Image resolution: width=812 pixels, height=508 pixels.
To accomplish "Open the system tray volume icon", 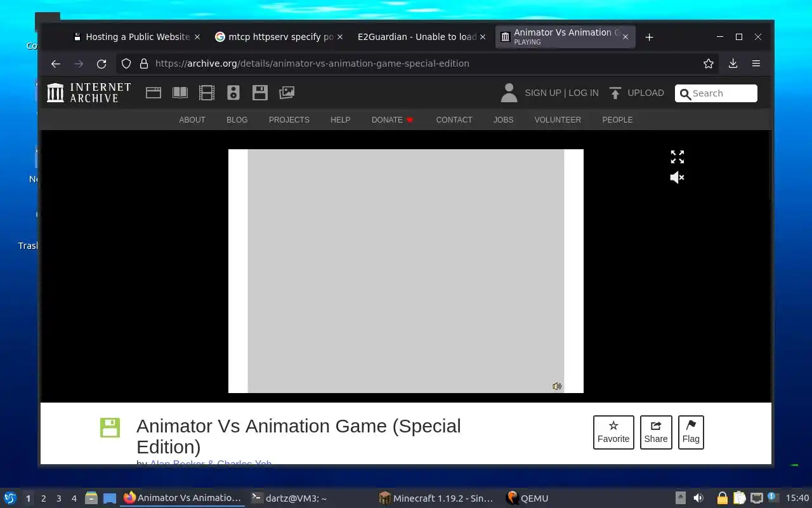I will 698,498.
